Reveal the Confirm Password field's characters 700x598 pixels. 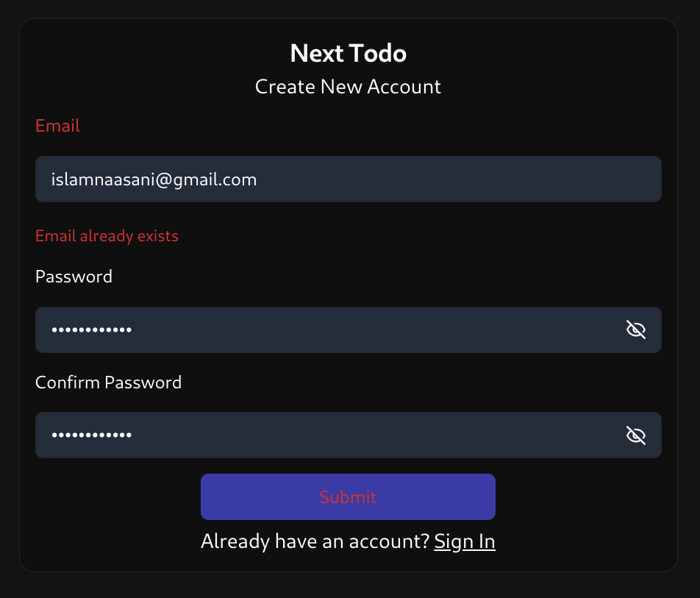tap(636, 435)
